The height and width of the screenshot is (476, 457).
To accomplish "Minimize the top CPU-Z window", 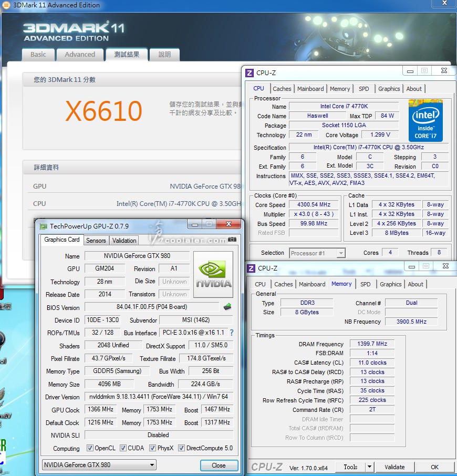I will click(410, 71).
